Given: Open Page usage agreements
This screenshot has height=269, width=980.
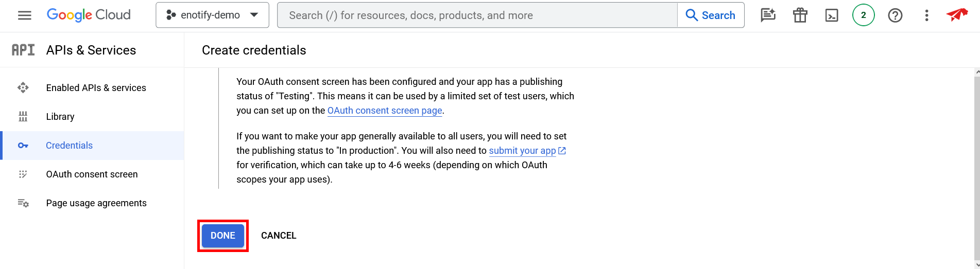Looking at the screenshot, I should [96, 203].
